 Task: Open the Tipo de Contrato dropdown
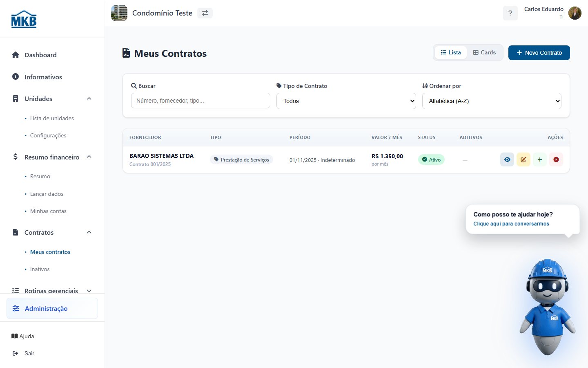point(346,101)
